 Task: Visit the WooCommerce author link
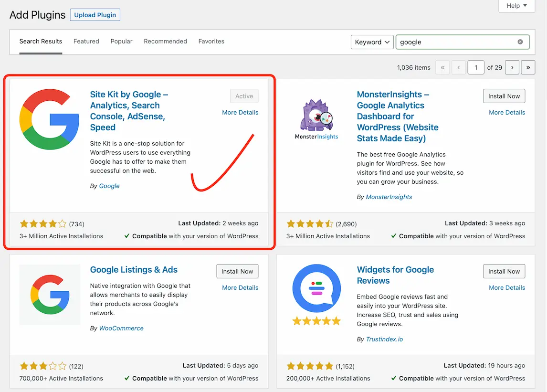[122, 328]
